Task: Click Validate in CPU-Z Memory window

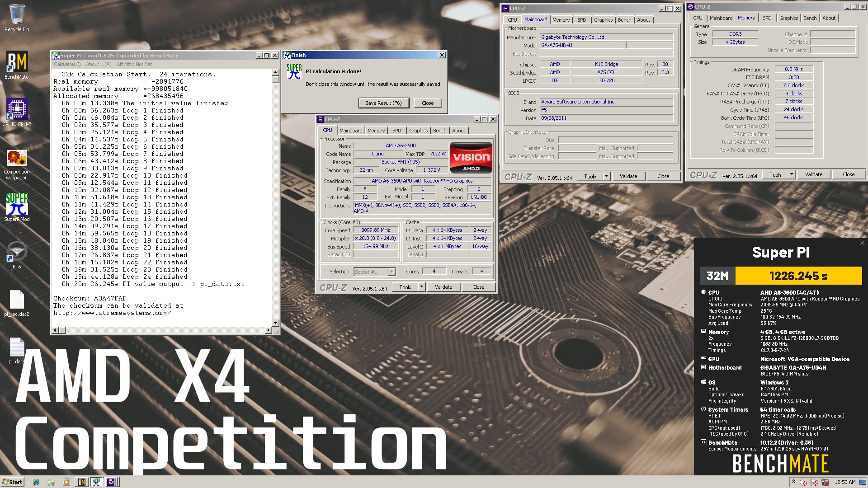Action: [x=814, y=174]
